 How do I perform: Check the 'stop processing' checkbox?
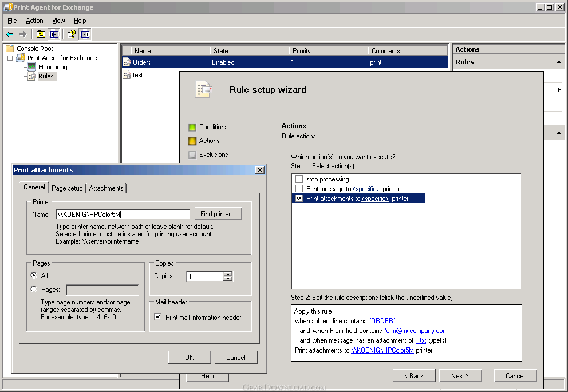click(x=299, y=179)
